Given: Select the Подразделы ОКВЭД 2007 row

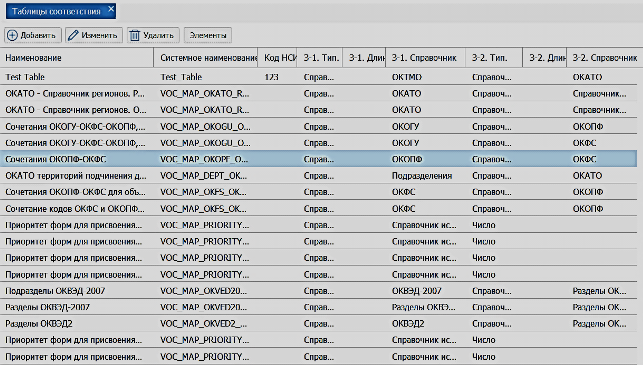Looking at the screenshot, I should (x=319, y=290).
